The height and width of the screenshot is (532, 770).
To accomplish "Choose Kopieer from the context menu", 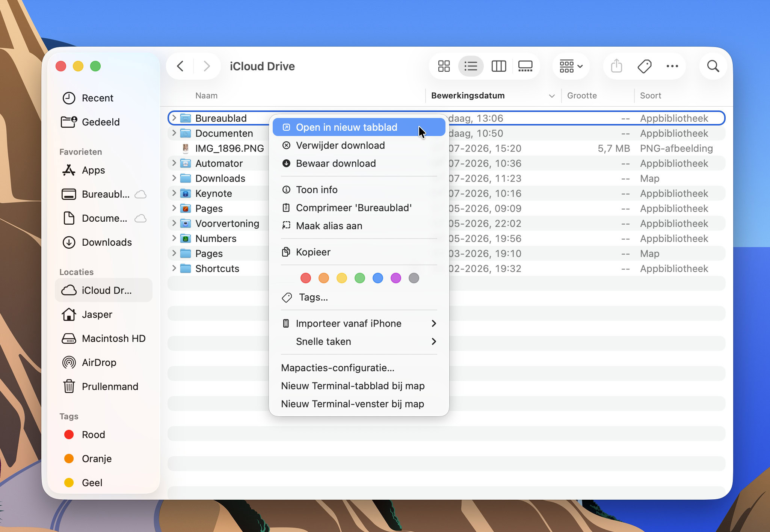I will click(x=359, y=252).
